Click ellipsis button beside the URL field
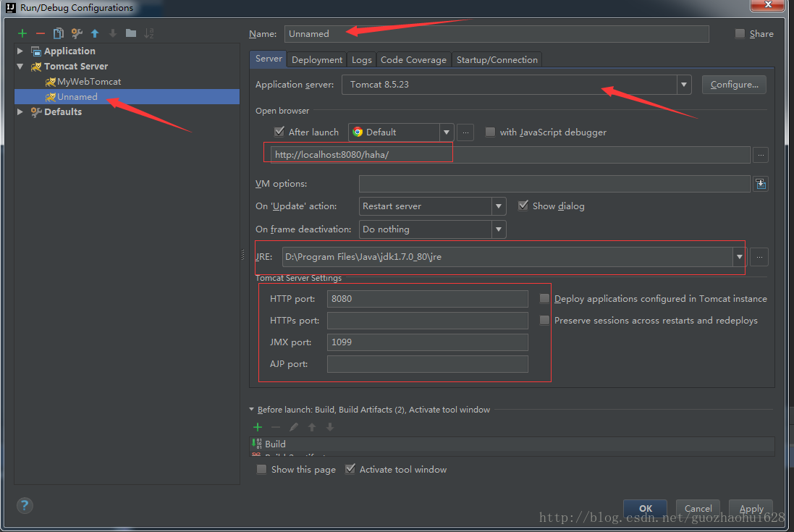Image resolution: width=794 pixels, height=532 pixels. point(761,155)
